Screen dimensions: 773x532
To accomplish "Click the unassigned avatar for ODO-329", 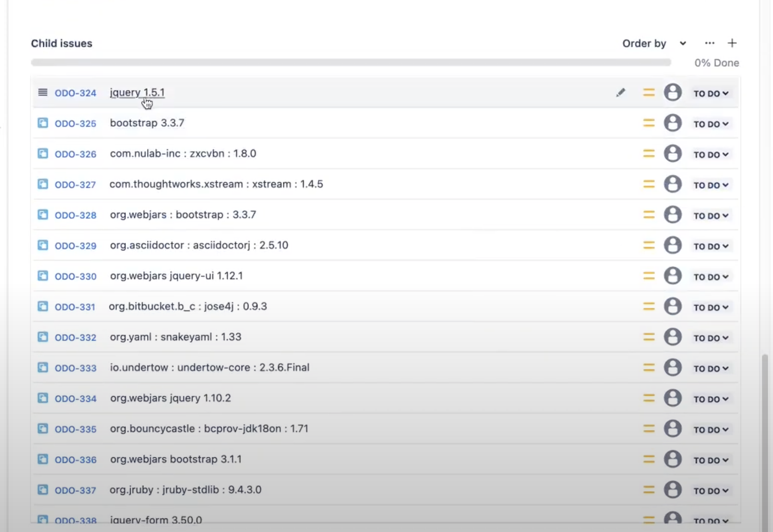I will pos(673,245).
